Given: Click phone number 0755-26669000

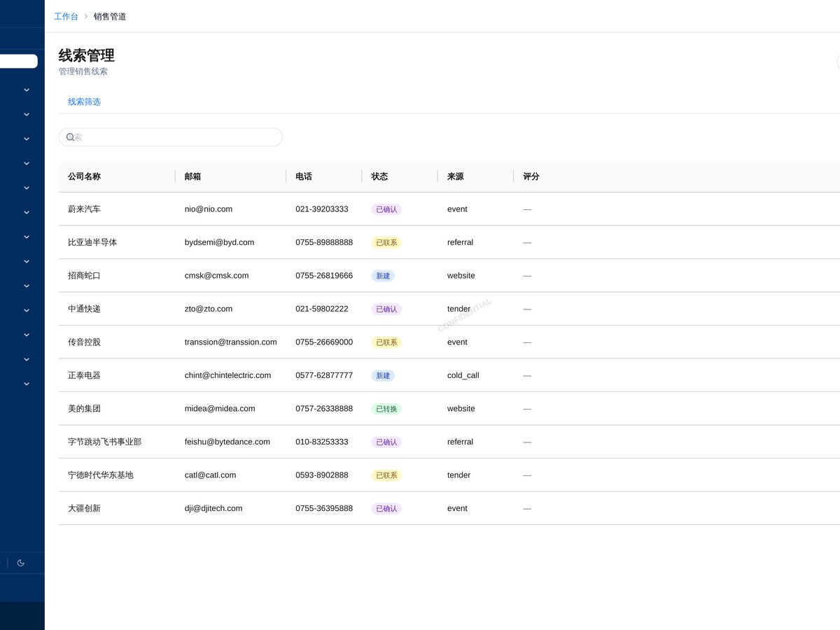Looking at the screenshot, I should point(324,342).
